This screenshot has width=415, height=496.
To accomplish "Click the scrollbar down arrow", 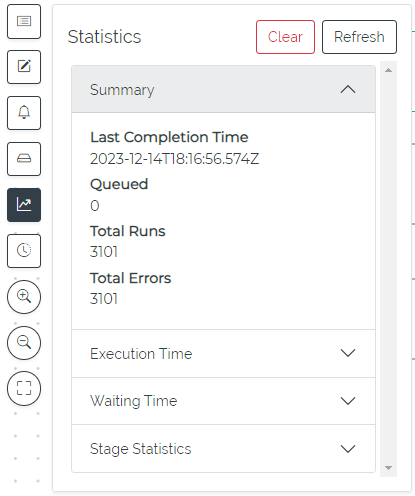I will (x=388, y=468).
